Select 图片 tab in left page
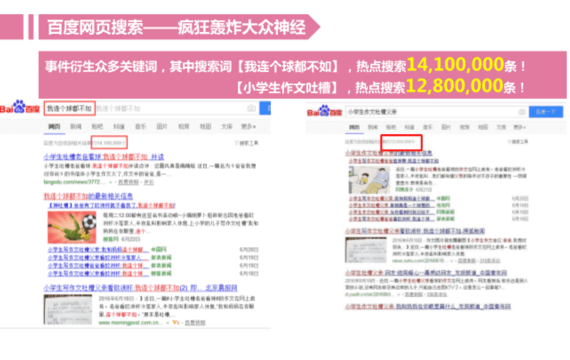The width and height of the screenshot is (570, 360). pos(162,127)
